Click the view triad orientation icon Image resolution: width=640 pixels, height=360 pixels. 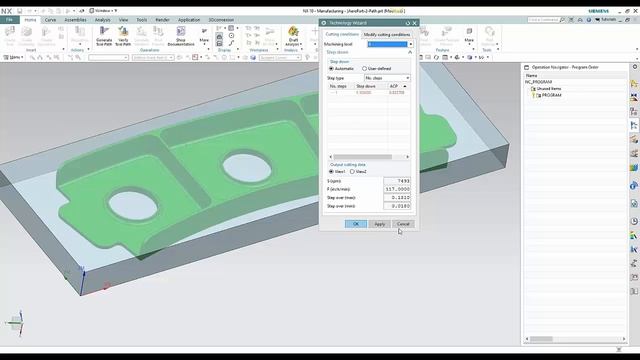[x=16, y=323]
